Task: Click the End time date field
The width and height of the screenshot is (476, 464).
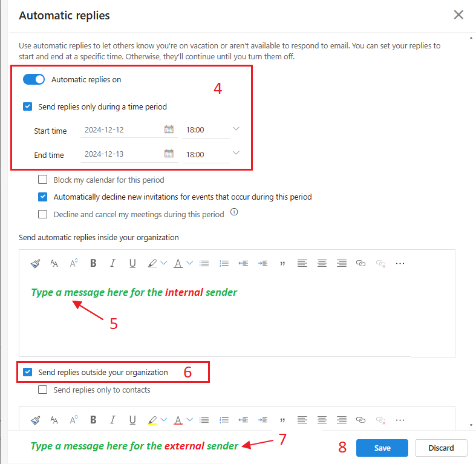Action: (121, 154)
